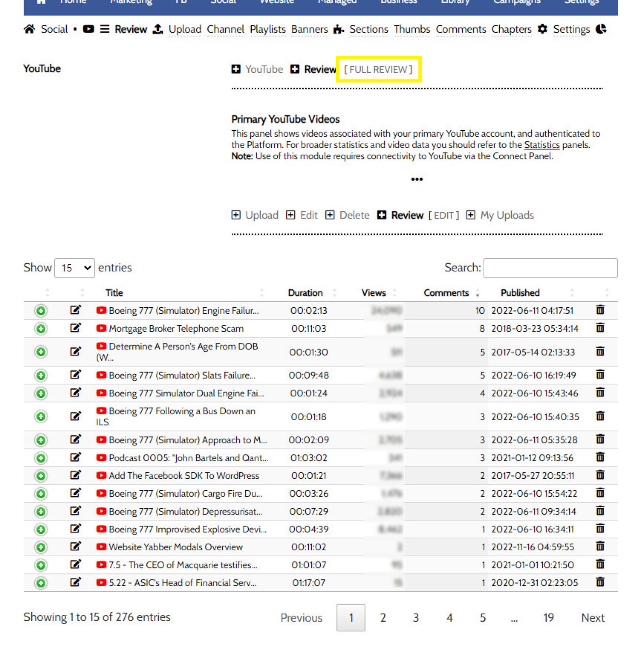Open the Playlists menu item

tap(268, 29)
